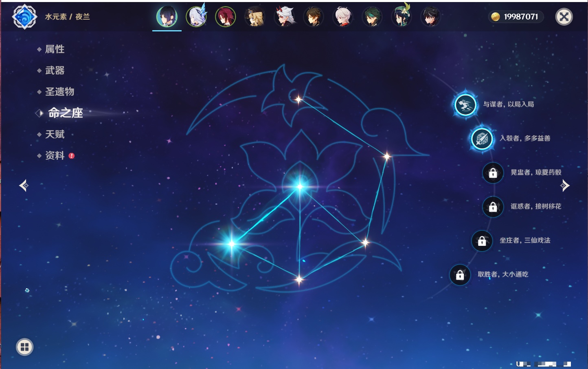
Task: Click the constellation name 入彀者，多多益善
Action: coord(525,138)
